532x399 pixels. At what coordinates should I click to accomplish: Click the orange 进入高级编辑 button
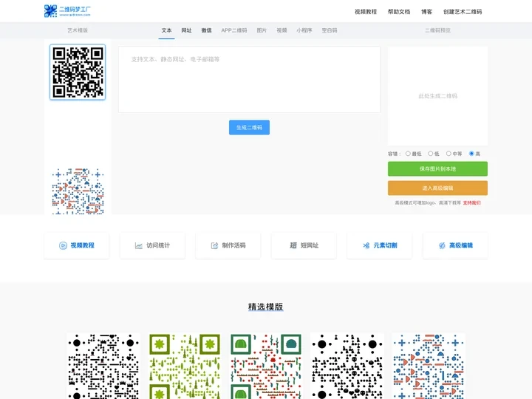pyautogui.click(x=437, y=188)
